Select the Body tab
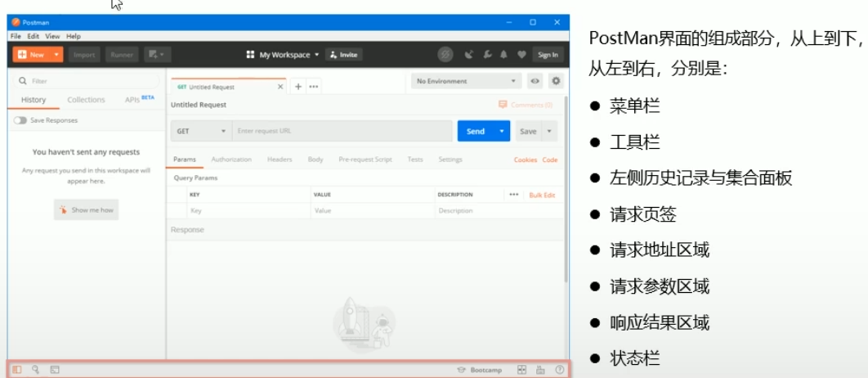This screenshot has height=378, width=868. click(315, 159)
